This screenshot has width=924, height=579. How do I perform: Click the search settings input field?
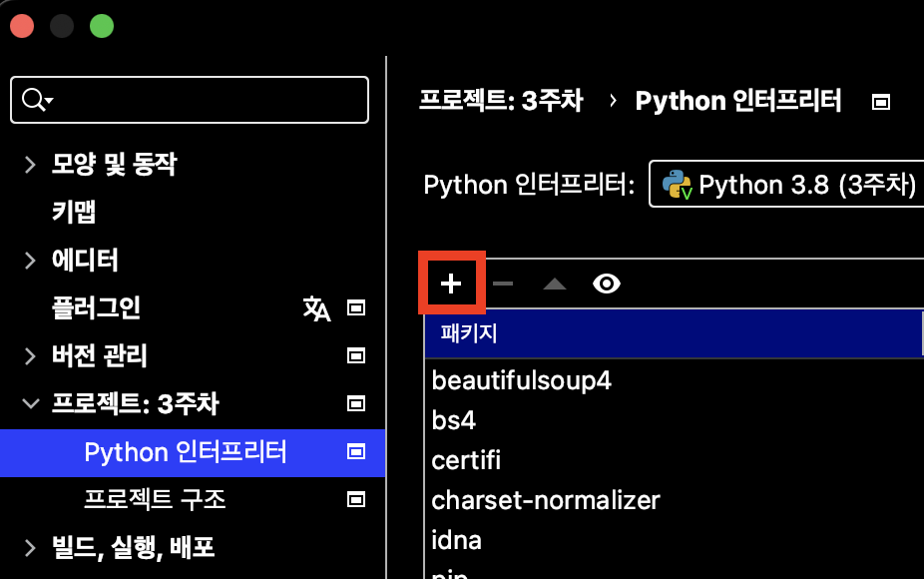[x=190, y=100]
